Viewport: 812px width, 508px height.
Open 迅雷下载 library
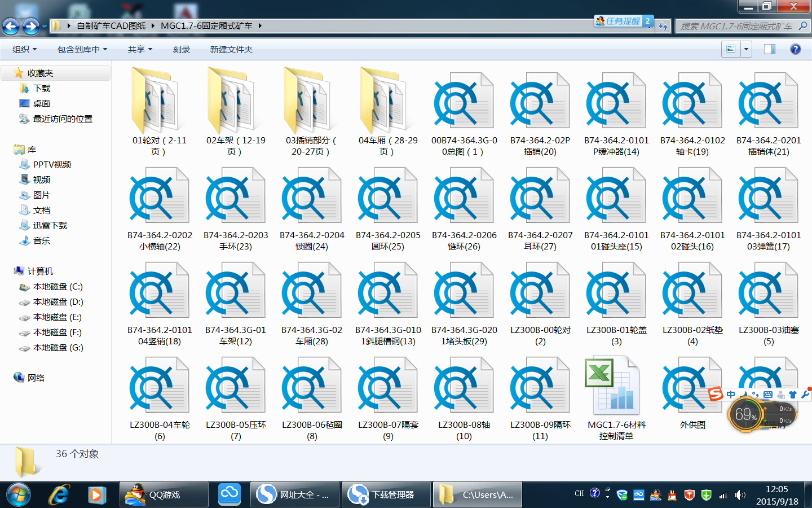(50, 225)
